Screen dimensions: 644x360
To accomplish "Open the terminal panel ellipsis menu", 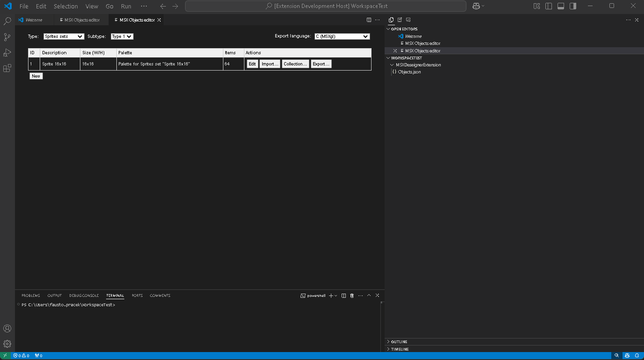I will pyautogui.click(x=360, y=295).
